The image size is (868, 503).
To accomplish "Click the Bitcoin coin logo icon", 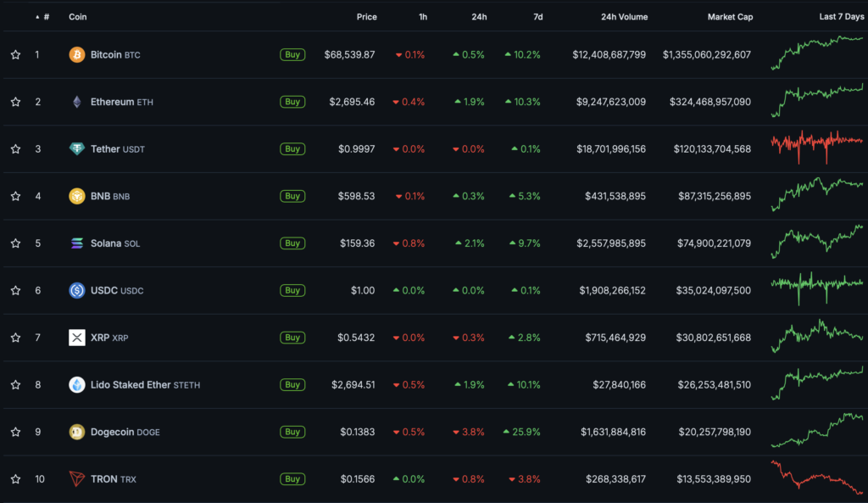I will [77, 55].
